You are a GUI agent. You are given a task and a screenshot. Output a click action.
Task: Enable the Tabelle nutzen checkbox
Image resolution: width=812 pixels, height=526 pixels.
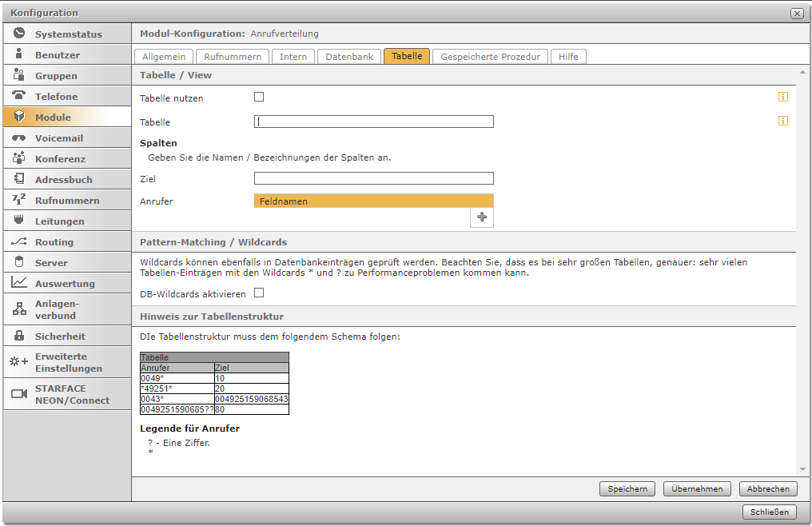(x=259, y=97)
